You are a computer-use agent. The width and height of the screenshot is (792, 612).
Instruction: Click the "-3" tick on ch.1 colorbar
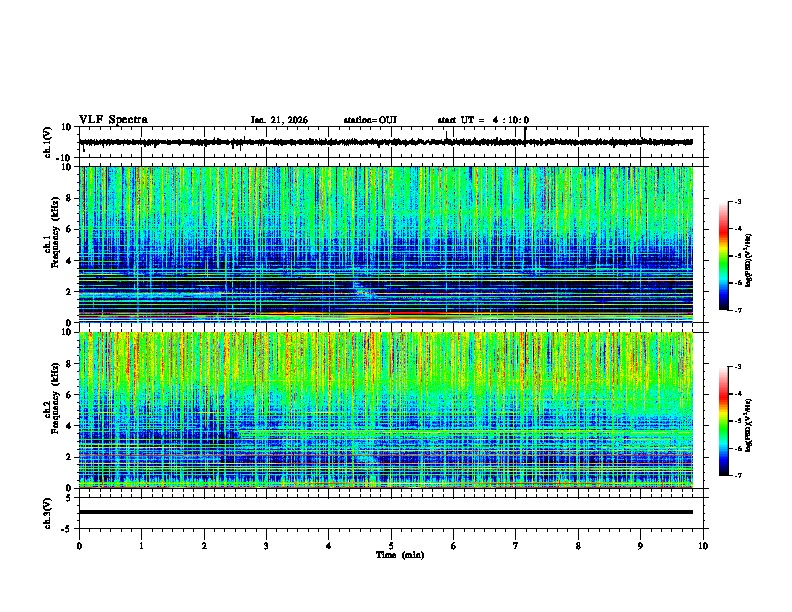[737, 201]
